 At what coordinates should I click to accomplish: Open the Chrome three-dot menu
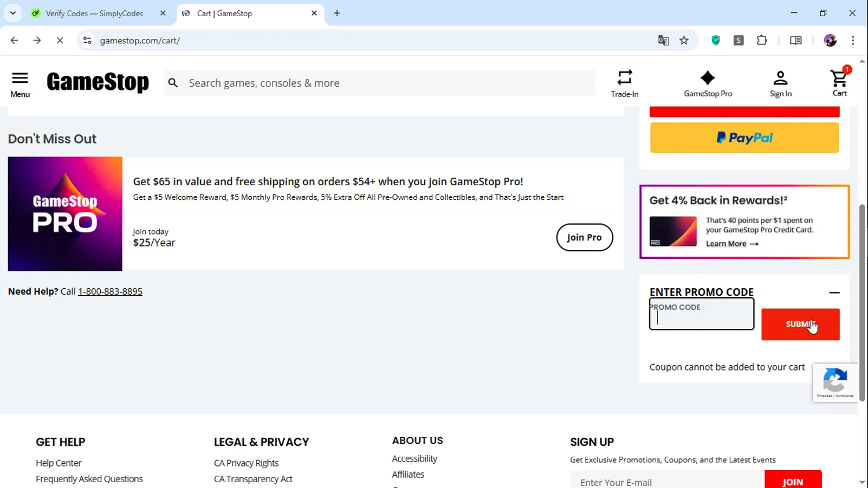click(853, 41)
